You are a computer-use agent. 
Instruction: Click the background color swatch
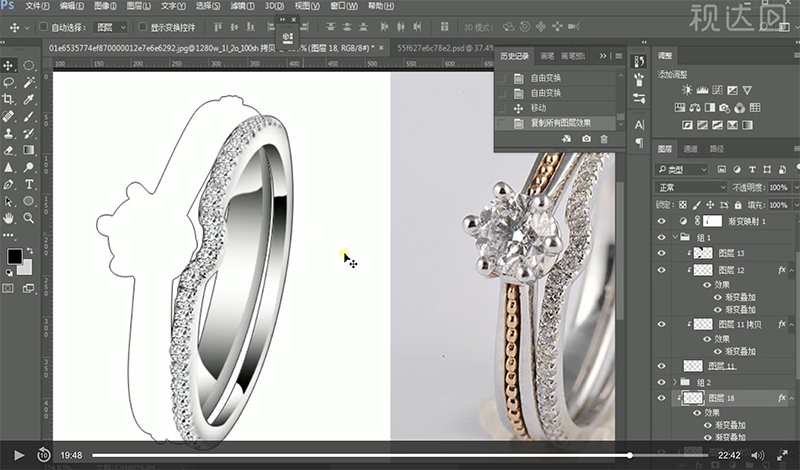click(x=26, y=268)
